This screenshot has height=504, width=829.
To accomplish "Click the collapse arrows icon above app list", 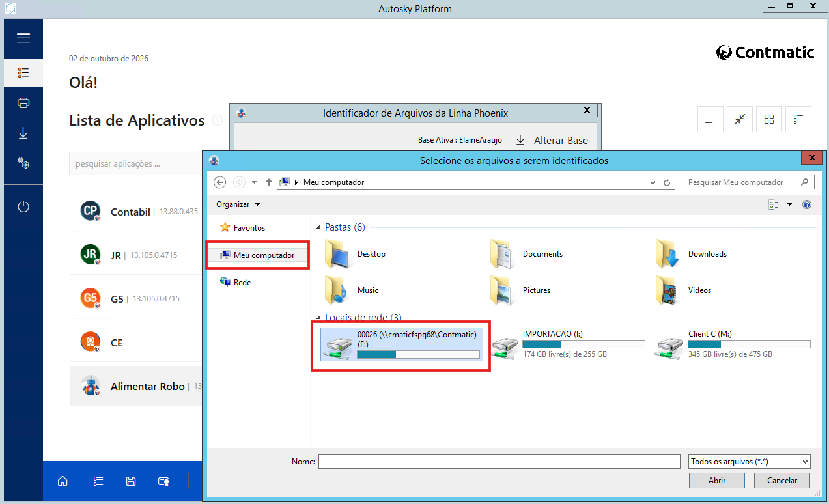I will (x=740, y=119).
